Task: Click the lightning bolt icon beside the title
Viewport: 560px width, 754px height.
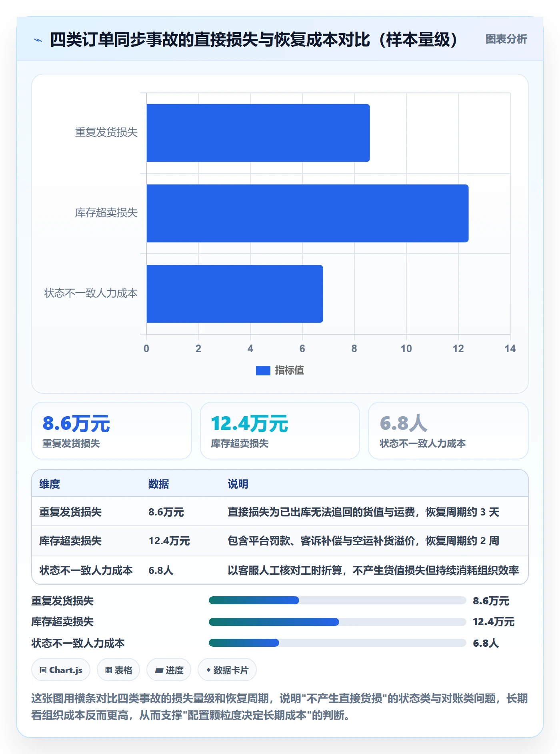Action: click(x=38, y=40)
